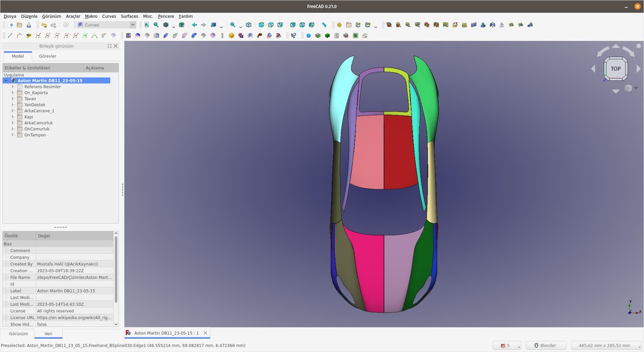Redo the action with the redo arrow
644x352 pixels.
click(x=54, y=25)
